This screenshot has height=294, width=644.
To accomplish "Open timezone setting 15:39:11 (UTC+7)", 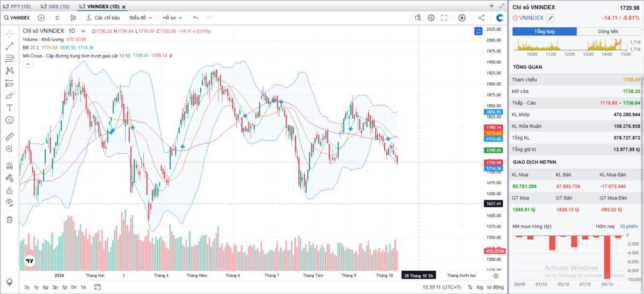I will click(x=442, y=287).
